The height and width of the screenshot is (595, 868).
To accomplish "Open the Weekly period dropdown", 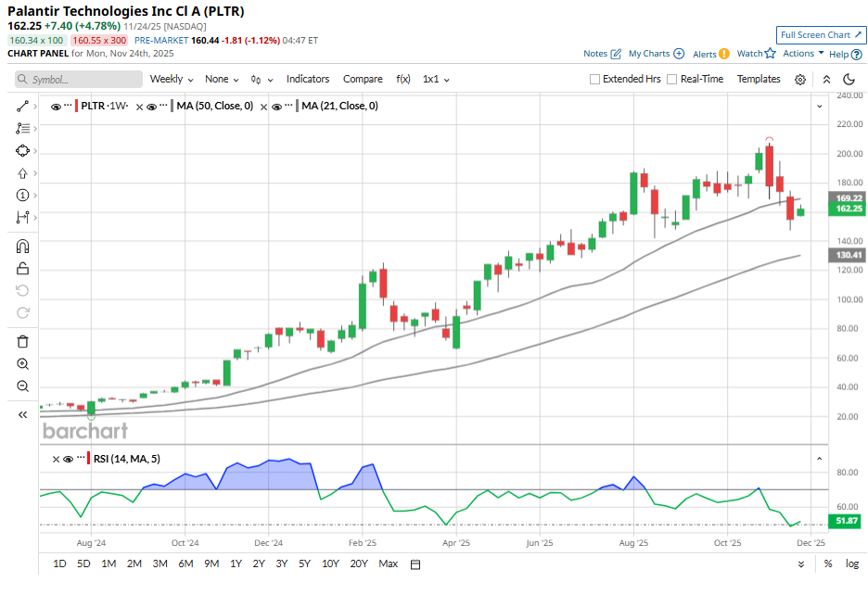I will [172, 80].
